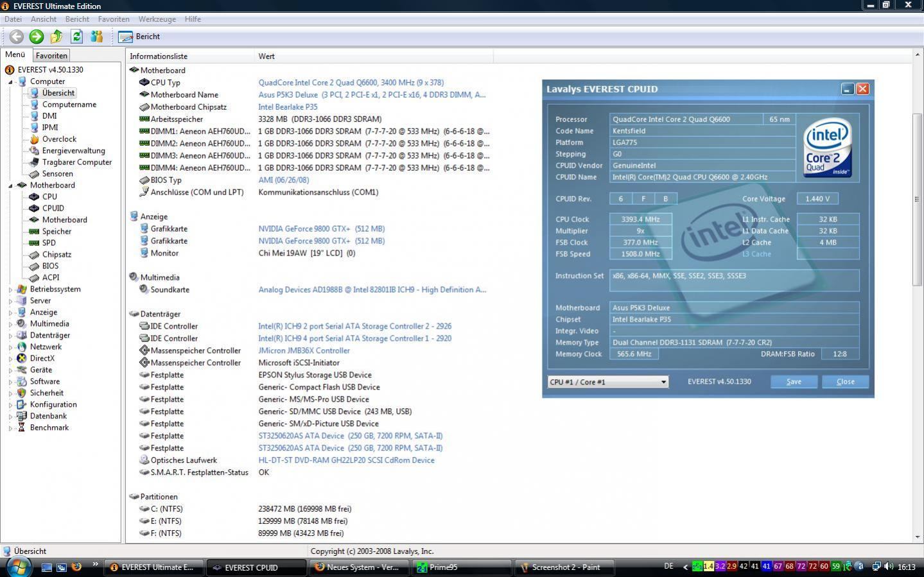The width and height of the screenshot is (924, 577).
Task: Click the Up level toolbar icon
Action: 57,37
